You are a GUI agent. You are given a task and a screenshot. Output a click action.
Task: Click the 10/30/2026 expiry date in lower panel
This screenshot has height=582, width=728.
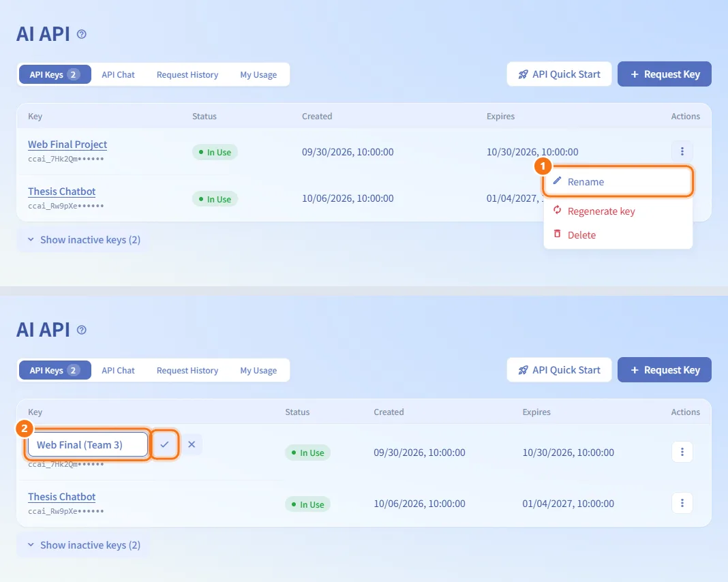[x=568, y=453]
